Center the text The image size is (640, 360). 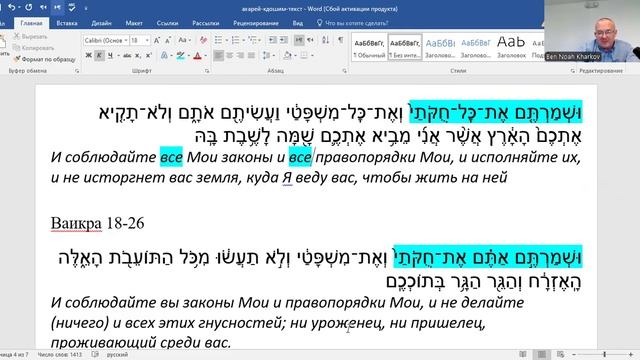[x=229, y=55]
